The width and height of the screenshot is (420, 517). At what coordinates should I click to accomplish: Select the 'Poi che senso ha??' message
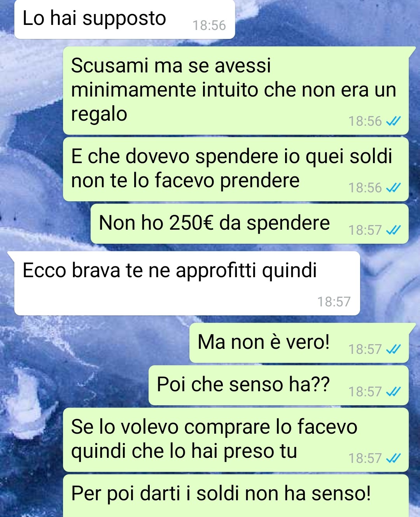tap(278, 385)
